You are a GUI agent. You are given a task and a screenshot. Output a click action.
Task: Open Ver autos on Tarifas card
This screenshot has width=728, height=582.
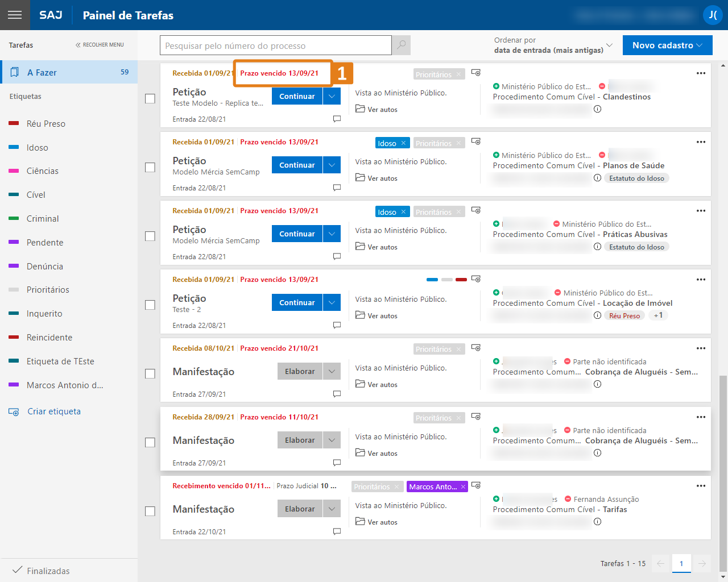coord(377,522)
